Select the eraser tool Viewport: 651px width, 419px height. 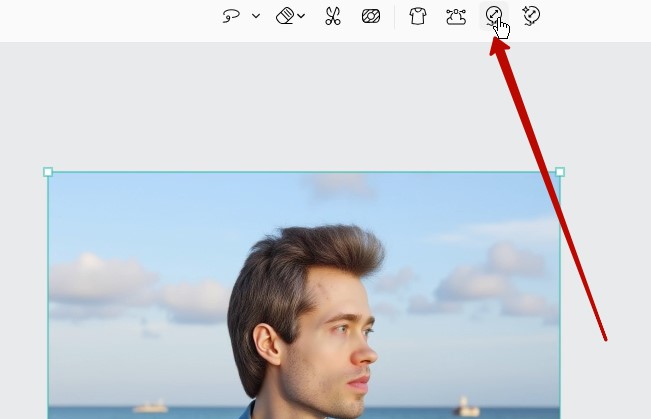pyautogui.click(x=285, y=16)
